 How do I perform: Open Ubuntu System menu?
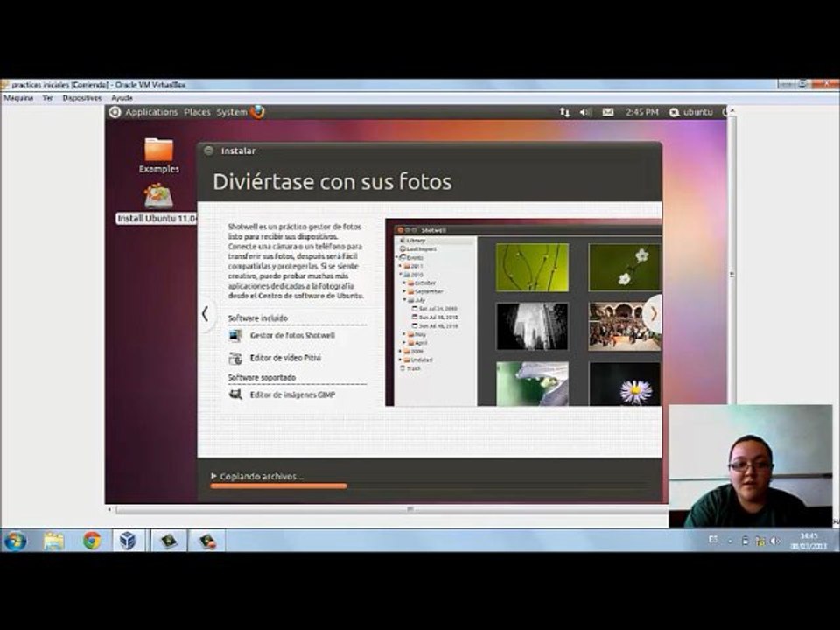tap(231, 112)
